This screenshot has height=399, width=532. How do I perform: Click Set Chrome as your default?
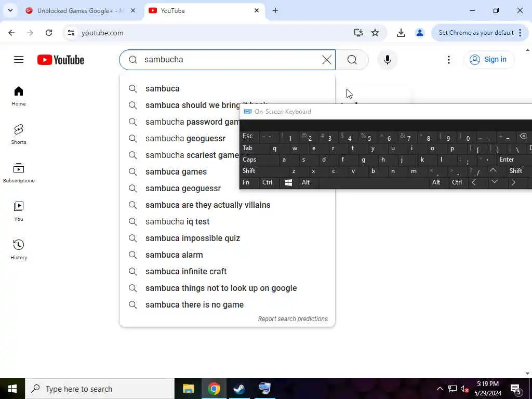tap(476, 33)
